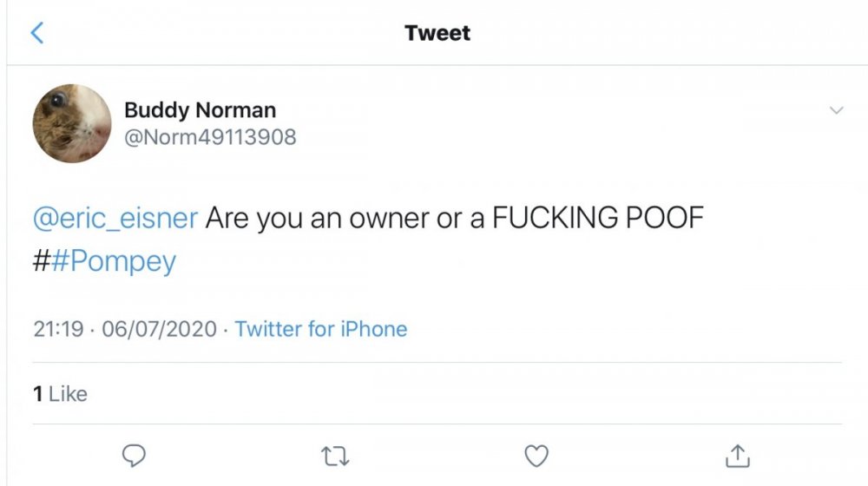Go back using the left chevron arrow
Image resolution: width=868 pixels, height=486 pixels.
click(36, 34)
